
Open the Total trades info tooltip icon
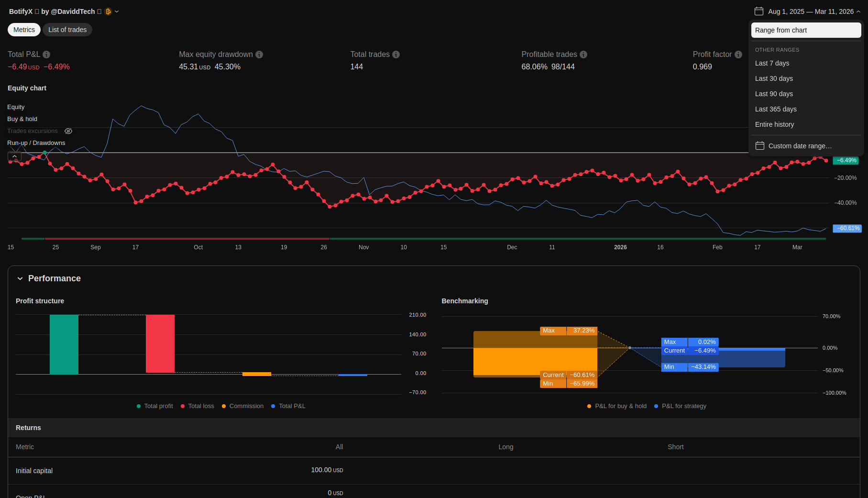(x=396, y=55)
